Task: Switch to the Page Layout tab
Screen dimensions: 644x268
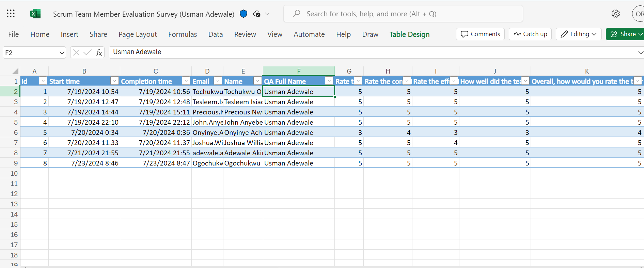Action: (138, 34)
